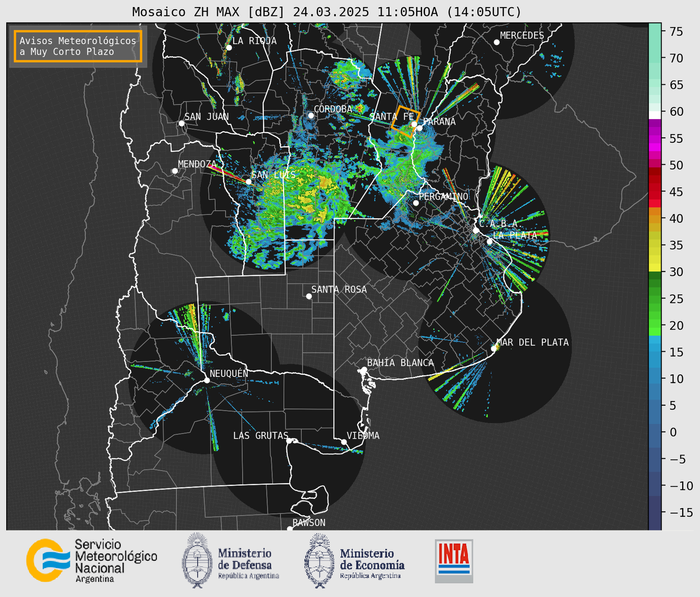Click the 30 dBZ yellow band on colorbar
The height and width of the screenshot is (597, 700).
click(x=655, y=268)
